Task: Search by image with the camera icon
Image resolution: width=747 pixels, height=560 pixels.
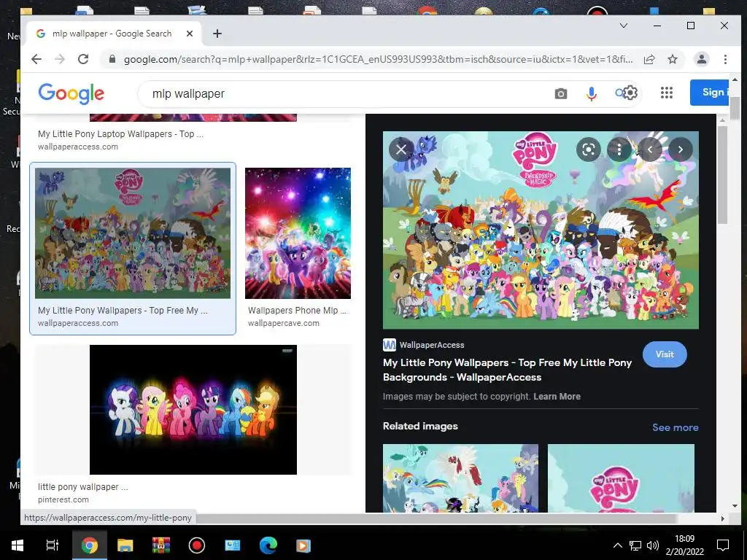Action: tap(561, 94)
